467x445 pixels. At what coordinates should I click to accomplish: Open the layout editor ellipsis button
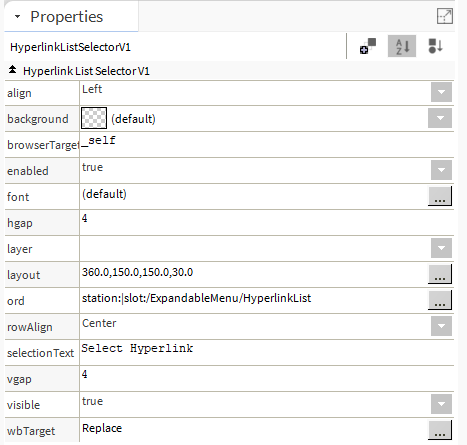pyautogui.click(x=440, y=274)
